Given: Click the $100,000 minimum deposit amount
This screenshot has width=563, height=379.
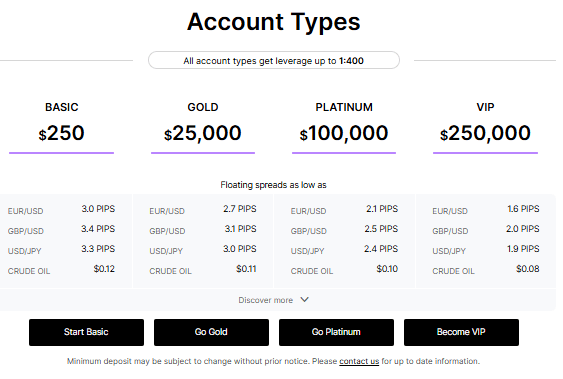Looking at the screenshot, I should tap(344, 133).
